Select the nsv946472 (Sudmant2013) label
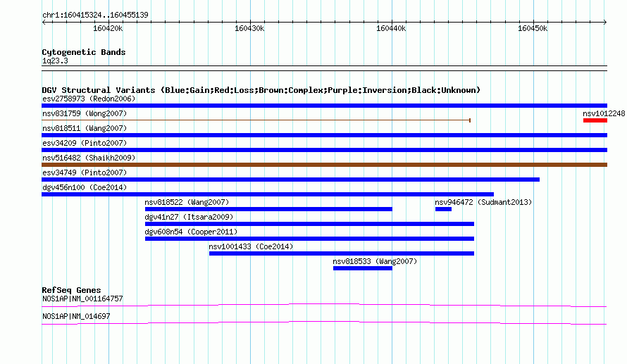Viewport: 627px width, 364px height. (483, 202)
